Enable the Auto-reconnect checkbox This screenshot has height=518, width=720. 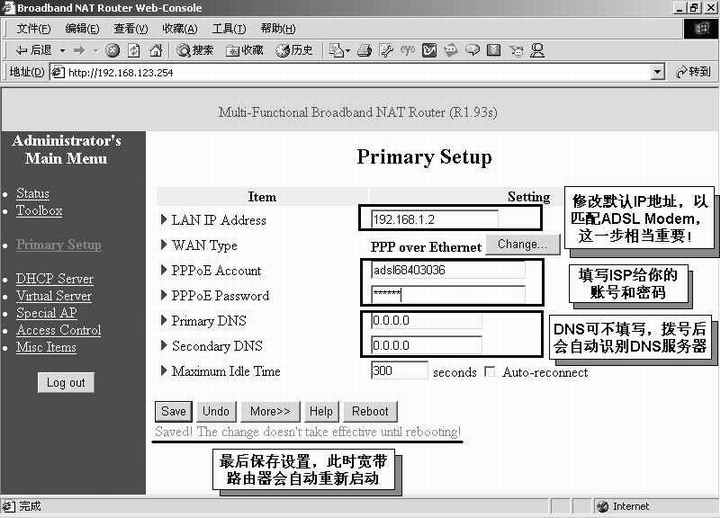point(490,372)
